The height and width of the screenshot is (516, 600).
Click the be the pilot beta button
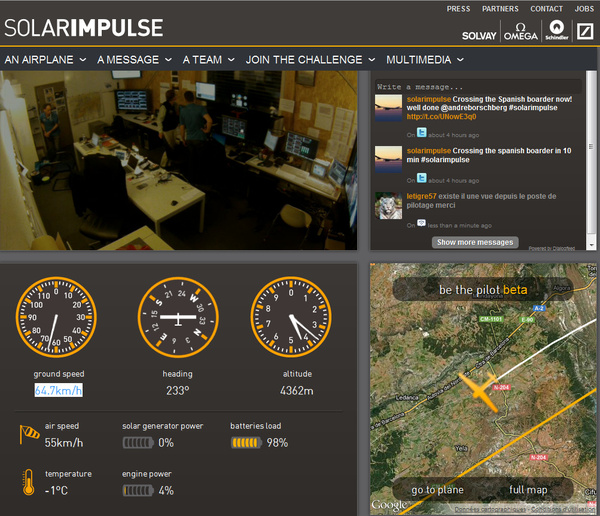(483, 290)
